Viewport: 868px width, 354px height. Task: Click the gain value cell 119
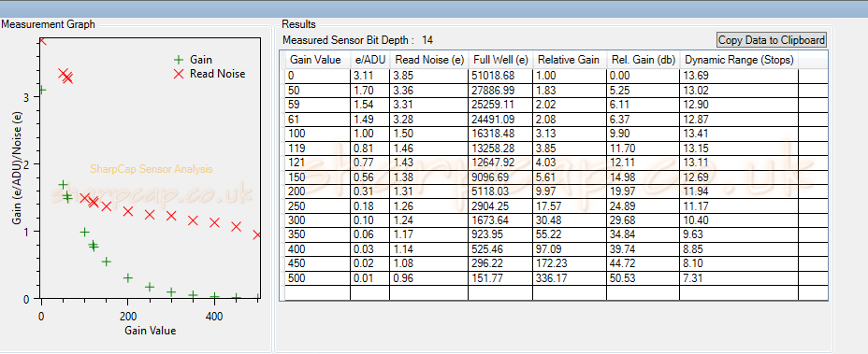pyautogui.click(x=318, y=149)
